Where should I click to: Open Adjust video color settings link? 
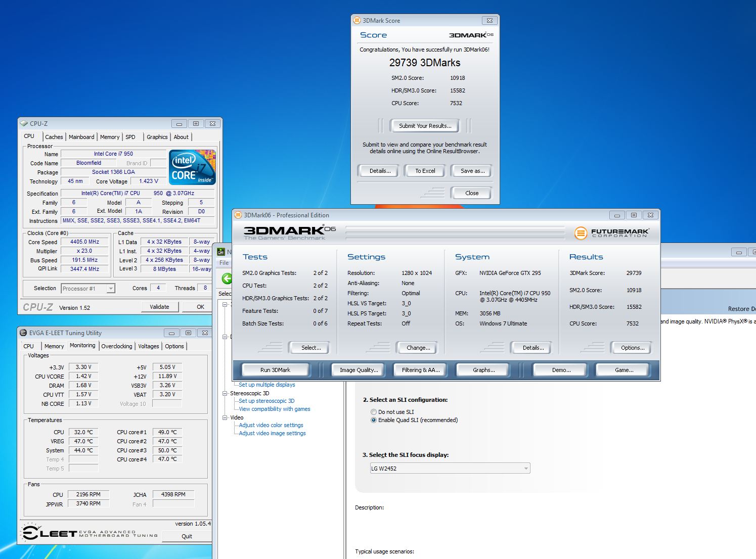point(271,425)
